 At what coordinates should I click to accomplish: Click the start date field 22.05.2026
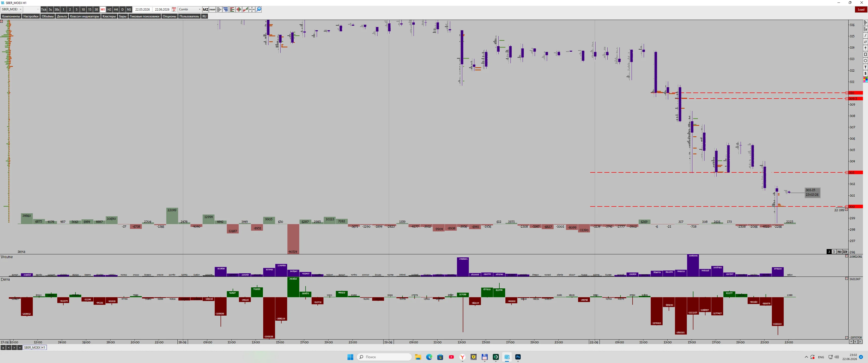tap(143, 9)
